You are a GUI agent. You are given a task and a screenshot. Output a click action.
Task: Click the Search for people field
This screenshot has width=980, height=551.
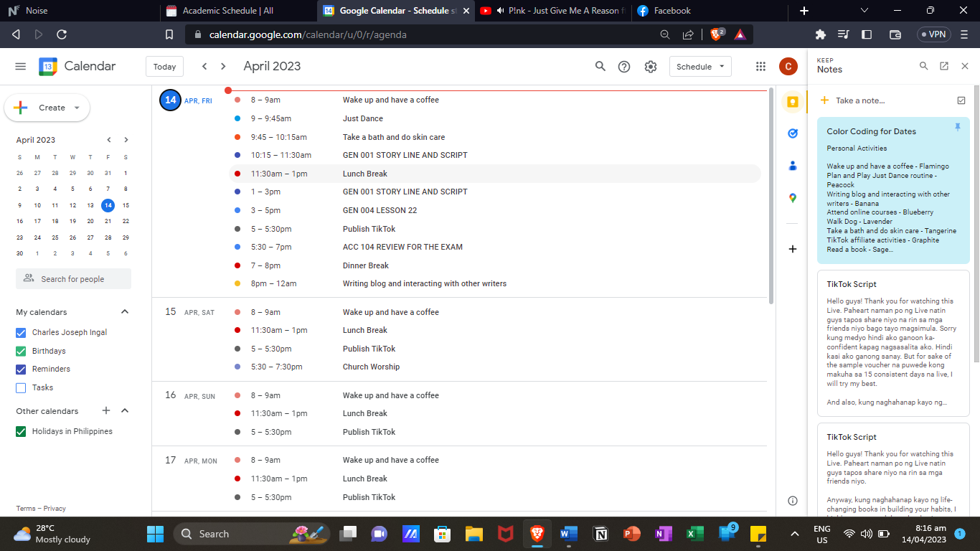click(73, 279)
